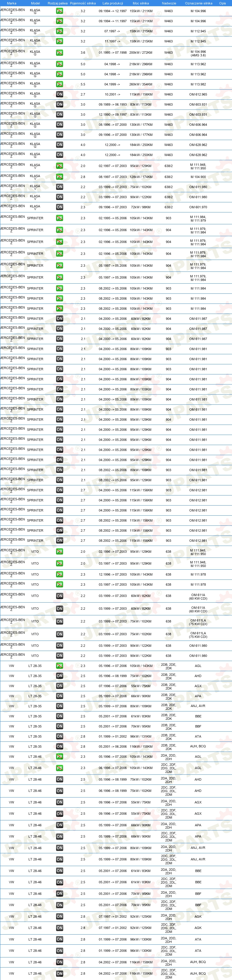This screenshot has height=980, width=232.
Task: Select the engine capacity '3.6'
Action: (x=83, y=53)
